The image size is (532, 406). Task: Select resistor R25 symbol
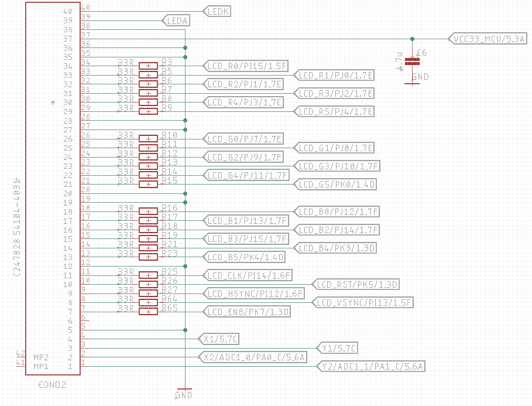coord(148,275)
